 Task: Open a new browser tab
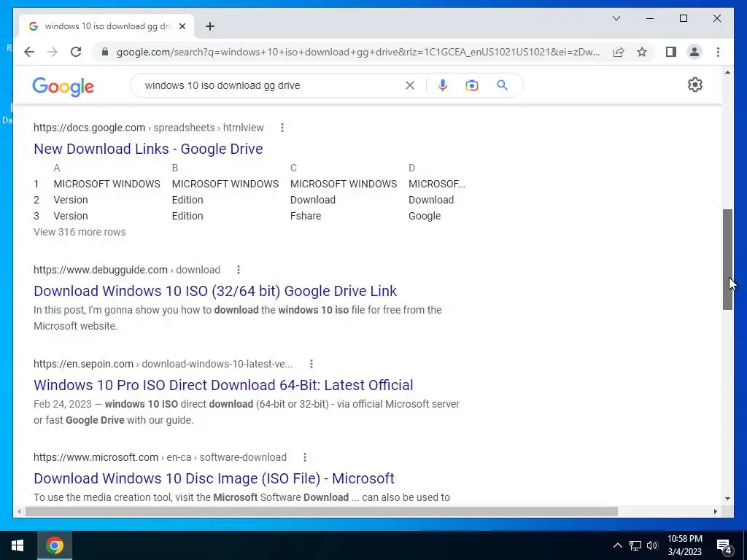(209, 26)
